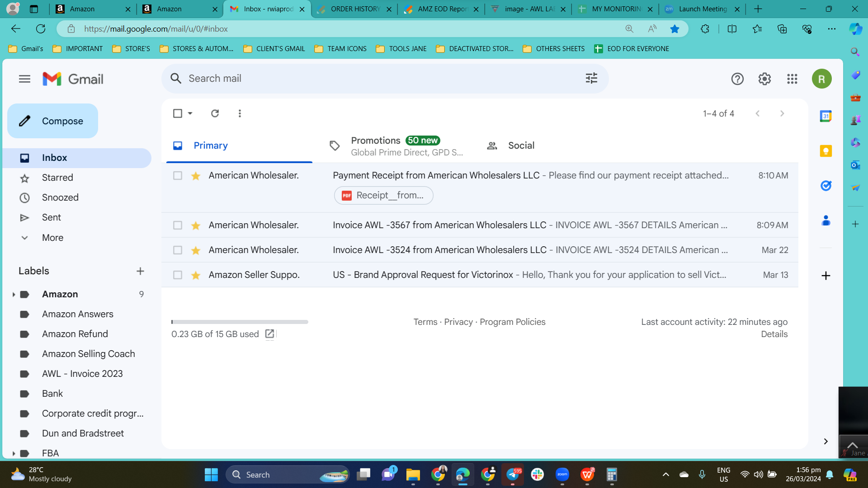
Task: Open the Google apps grid
Action: (792, 79)
